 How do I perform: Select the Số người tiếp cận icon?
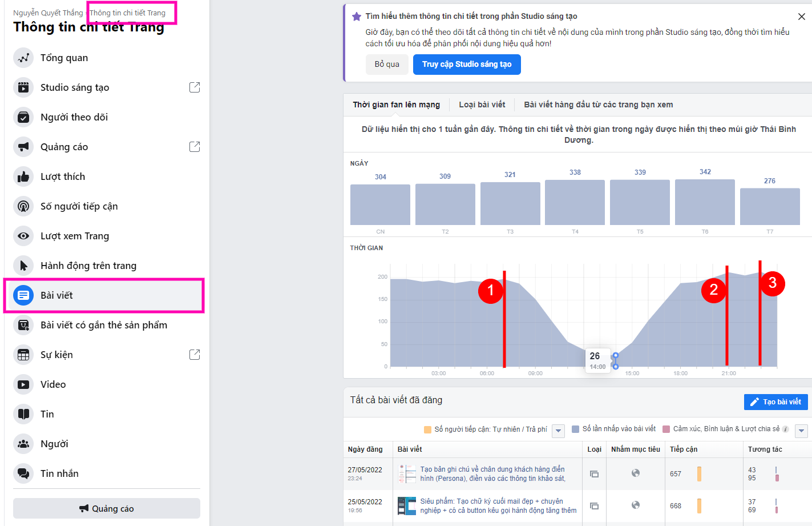pyautogui.click(x=23, y=206)
